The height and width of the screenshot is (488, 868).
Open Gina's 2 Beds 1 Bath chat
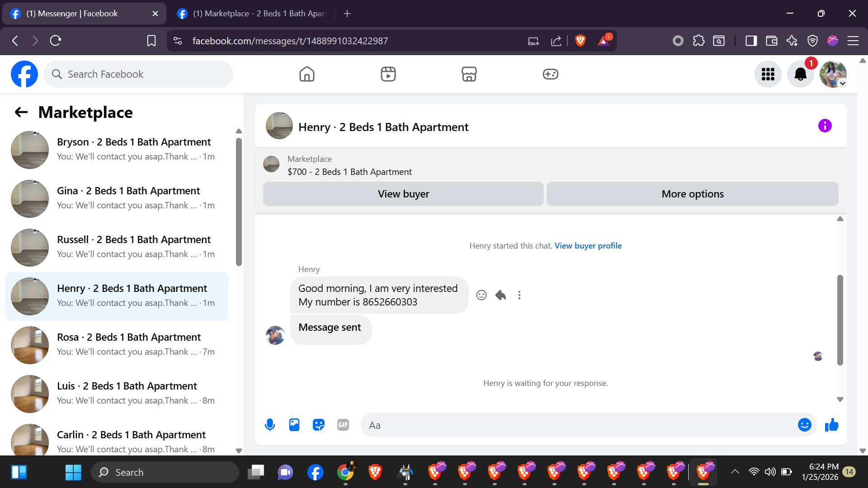(117, 199)
